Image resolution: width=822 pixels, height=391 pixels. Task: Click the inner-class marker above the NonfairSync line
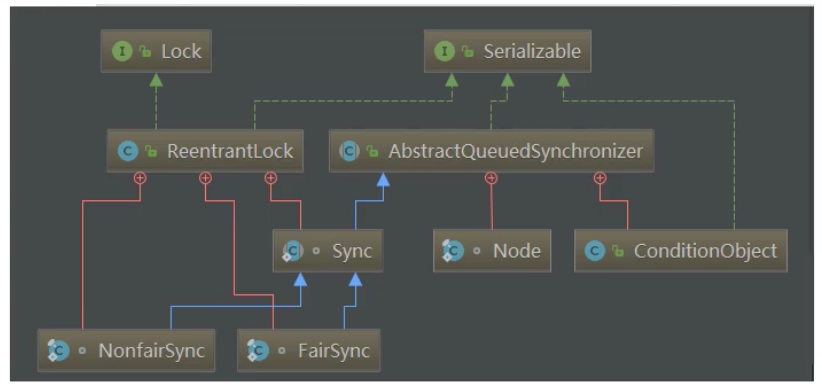pyautogui.click(x=139, y=178)
